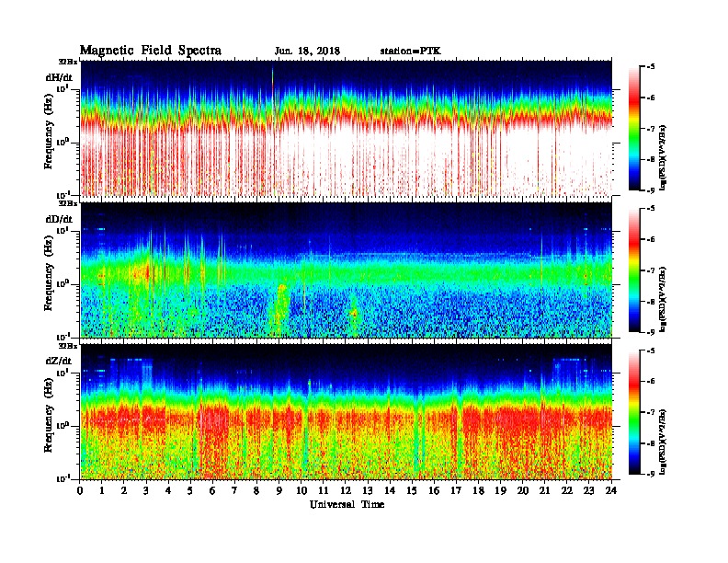728x563 pixels.
Task: Click hour tick label "5" on time axis
Action: tap(190, 490)
